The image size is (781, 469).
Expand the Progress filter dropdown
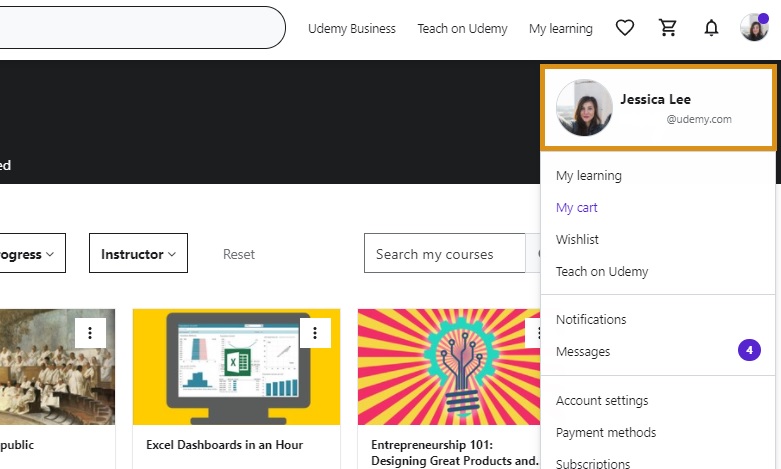(30, 254)
